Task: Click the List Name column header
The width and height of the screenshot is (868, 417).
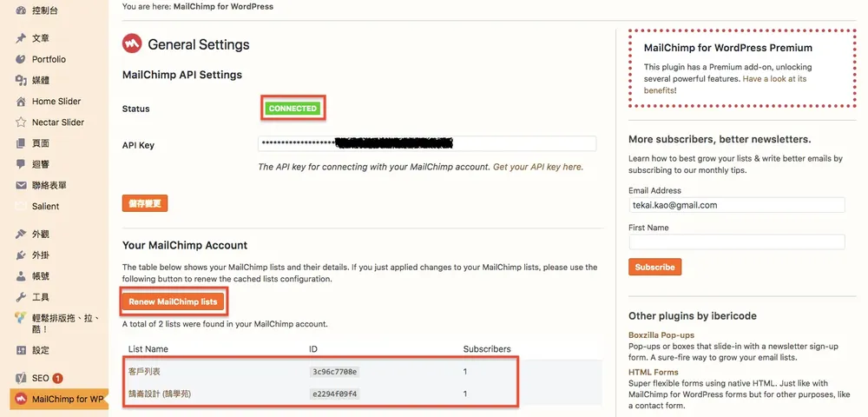Action: [x=148, y=349]
